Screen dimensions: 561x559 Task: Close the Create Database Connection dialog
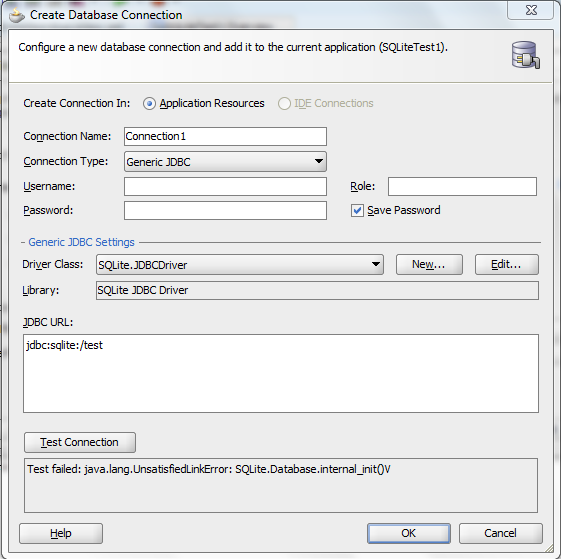(x=531, y=10)
